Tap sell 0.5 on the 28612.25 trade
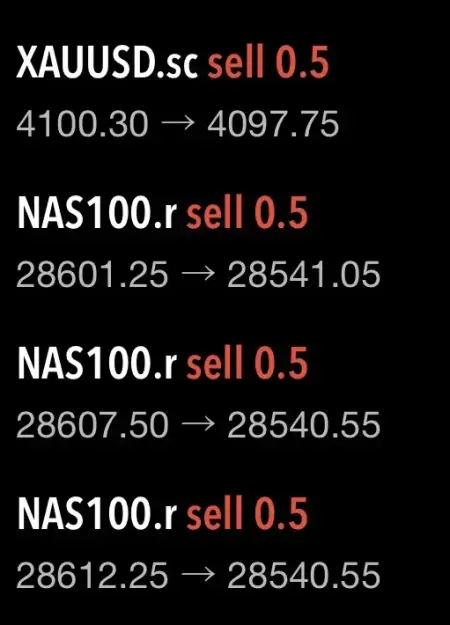The height and width of the screenshot is (625, 450). pos(247,513)
